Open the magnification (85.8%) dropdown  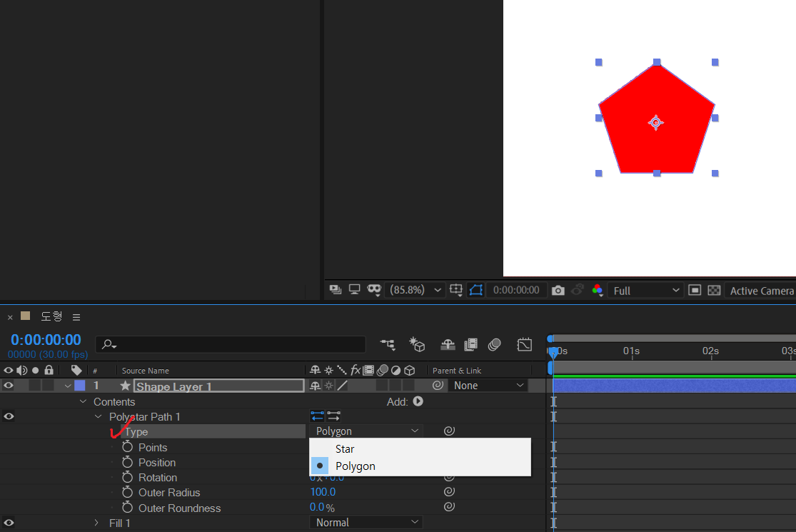[x=415, y=290]
